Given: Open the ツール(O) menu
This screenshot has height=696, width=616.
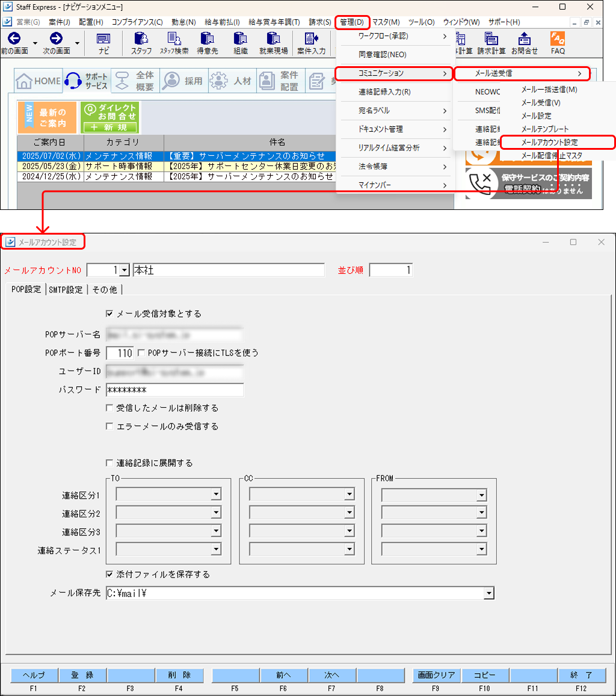Looking at the screenshot, I should click(421, 22).
